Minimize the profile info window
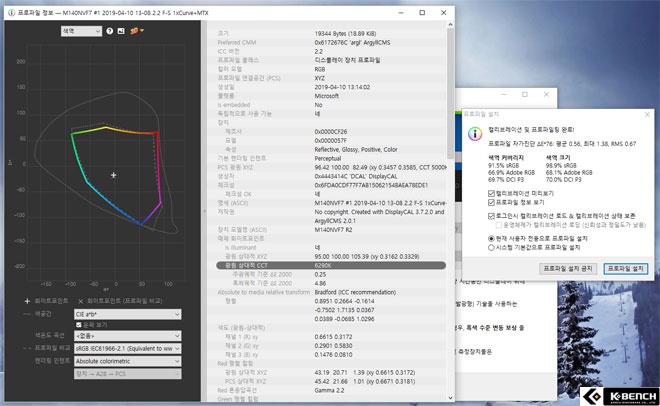This screenshot has height=406, width=660. [401, 13]
